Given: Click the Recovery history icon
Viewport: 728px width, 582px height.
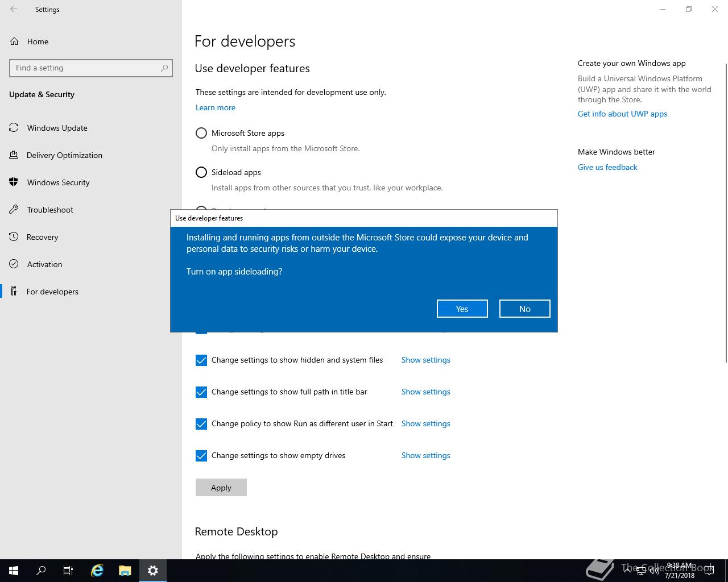Looking at the screenshot, I should [x=14, y=237].
